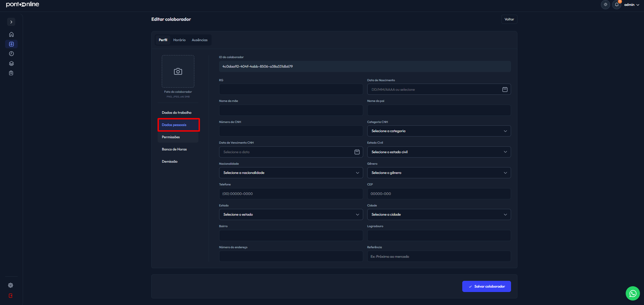
Task: Upload a photo via the camera icon
Action: pyautogui.click(x=178, y=71)
